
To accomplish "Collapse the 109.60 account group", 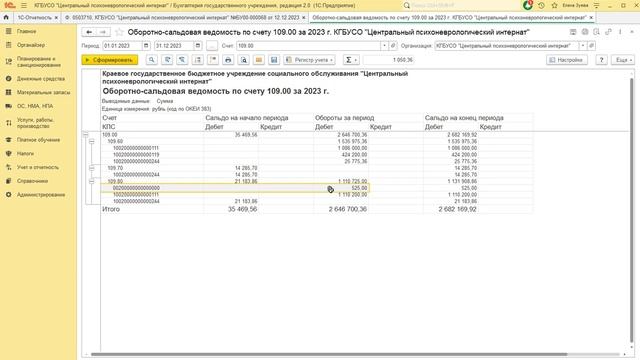I will [92, 141].
